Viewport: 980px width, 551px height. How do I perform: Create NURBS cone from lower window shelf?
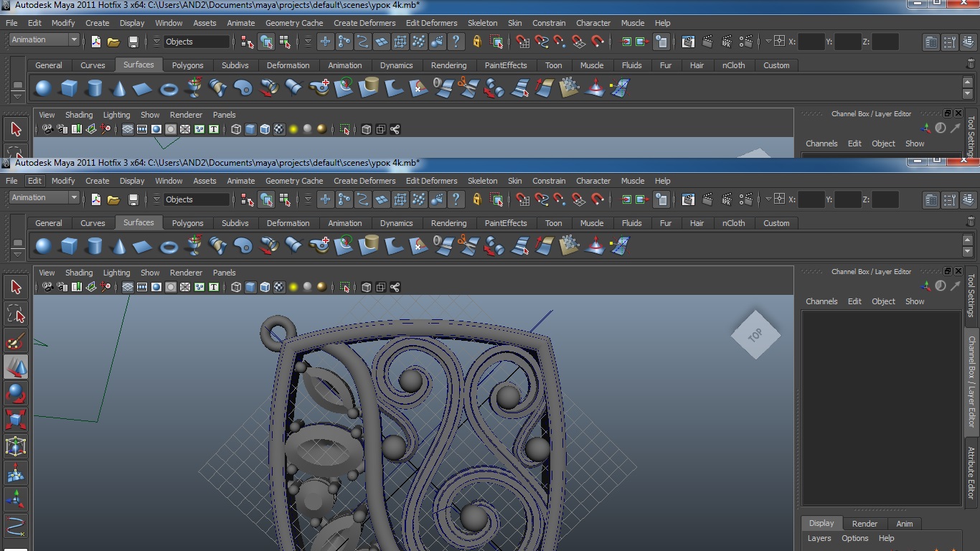coord(119,246)
